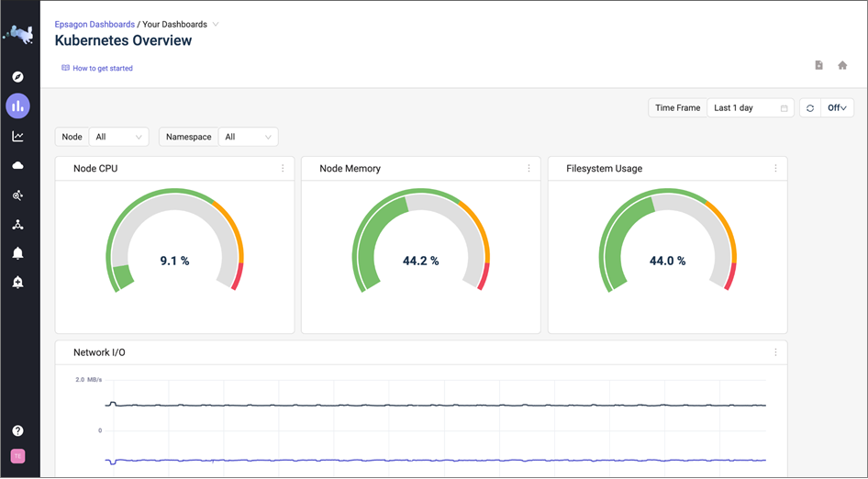Click the Node CPU panel title
868x479 pixels.
click(95, 168)
